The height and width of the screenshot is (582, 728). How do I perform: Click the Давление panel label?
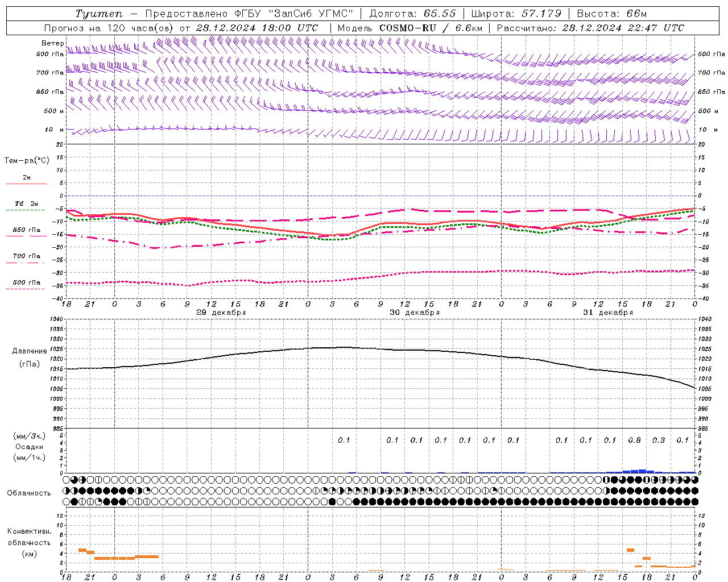[28, 351]
